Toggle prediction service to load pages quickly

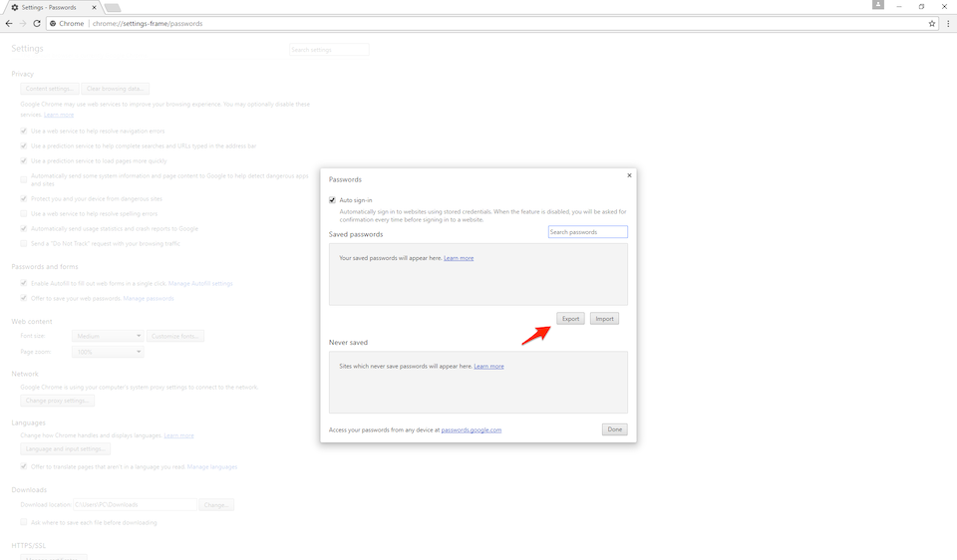coord(24,161)
